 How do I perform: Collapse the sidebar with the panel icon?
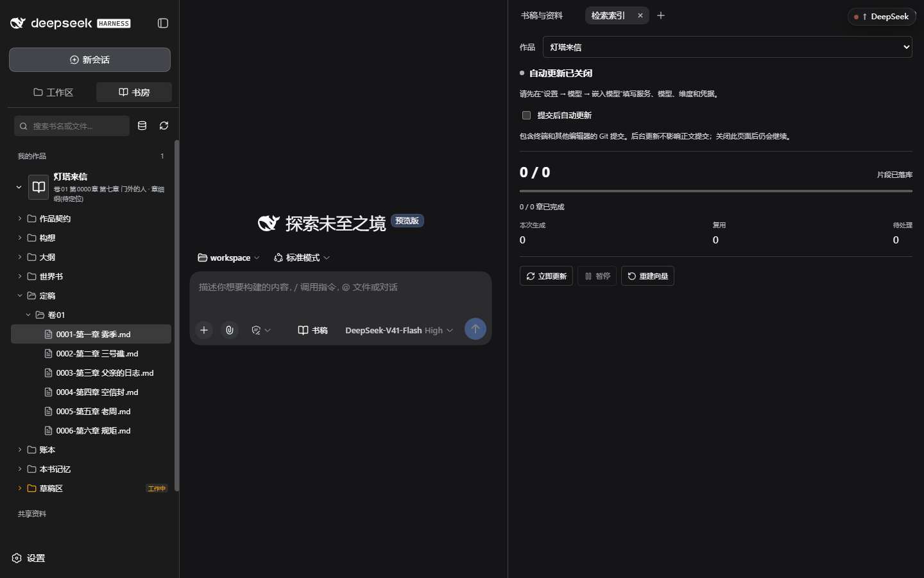pos(163,23)
